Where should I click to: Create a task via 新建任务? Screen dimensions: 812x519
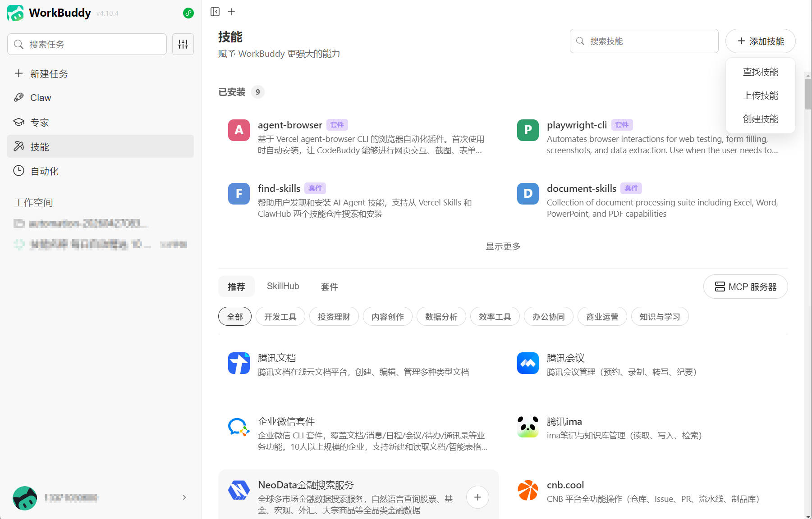click(101, 74)
